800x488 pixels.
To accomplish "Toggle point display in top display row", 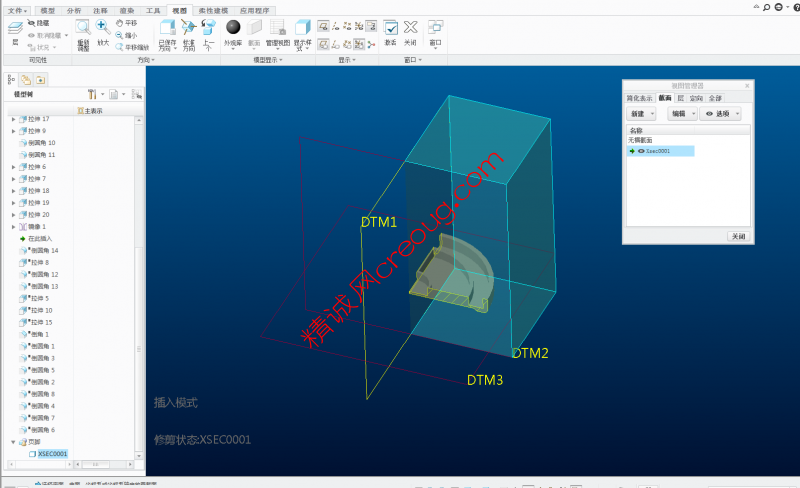I will pyautogui.click(x=347, y=26).
